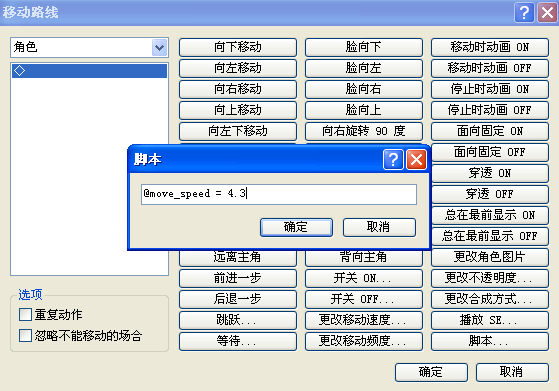The height and width of the screenshot is (391, 559).
Task: Click the 向左下移动 button
Action: [x=238, y=131]
